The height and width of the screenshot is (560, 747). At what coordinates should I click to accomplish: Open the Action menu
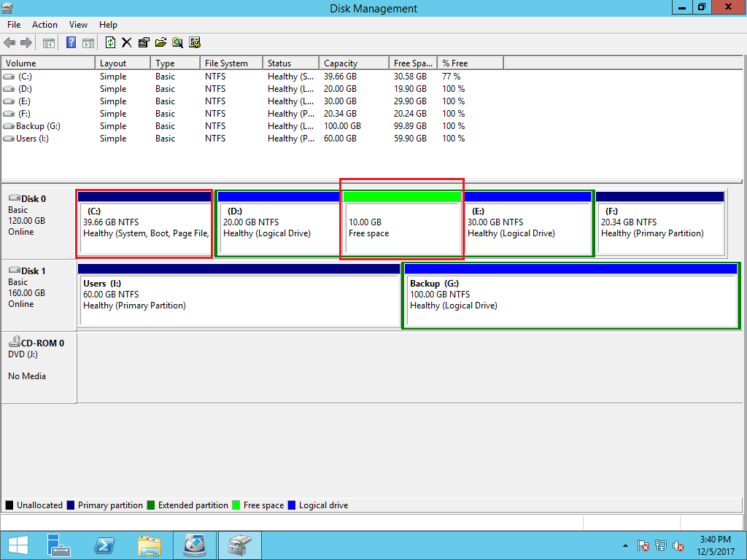coord(44,25)
